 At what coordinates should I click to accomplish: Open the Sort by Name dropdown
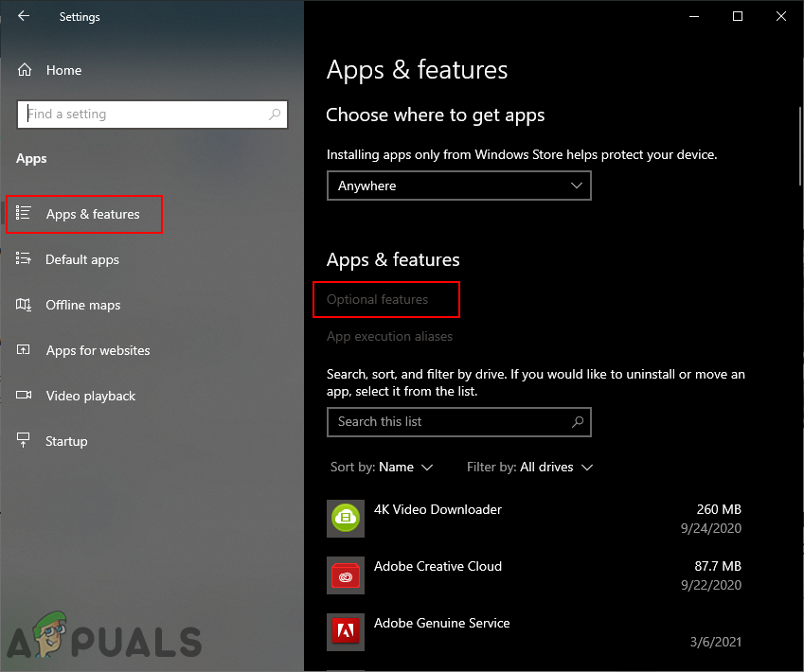[382, 467]
